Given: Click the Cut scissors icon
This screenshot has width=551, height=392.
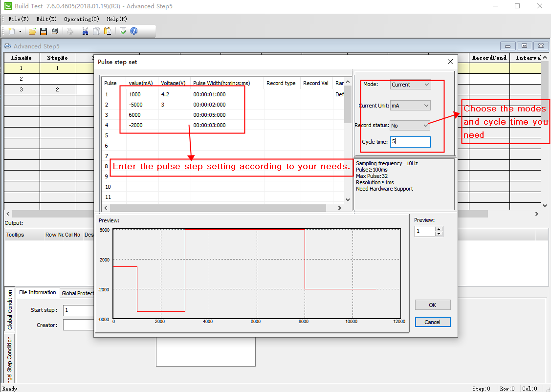Looking at the screenshot, I should (x=85, y=31).
